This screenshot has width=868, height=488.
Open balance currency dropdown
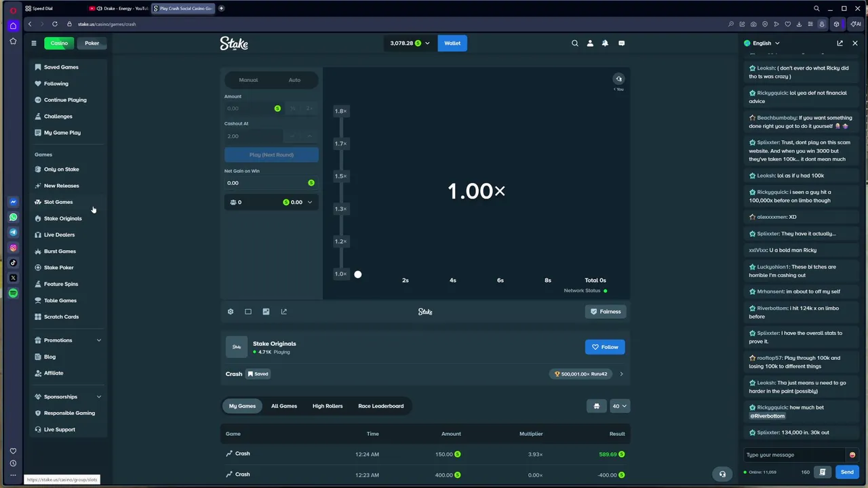[410, 43]
